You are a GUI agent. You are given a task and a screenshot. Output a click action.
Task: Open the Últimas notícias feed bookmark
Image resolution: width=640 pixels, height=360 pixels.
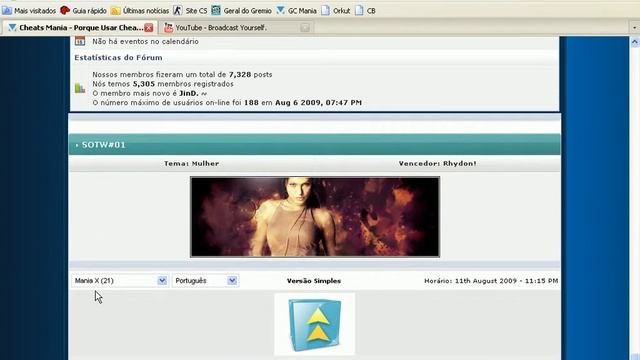click(x=140, y=11)
